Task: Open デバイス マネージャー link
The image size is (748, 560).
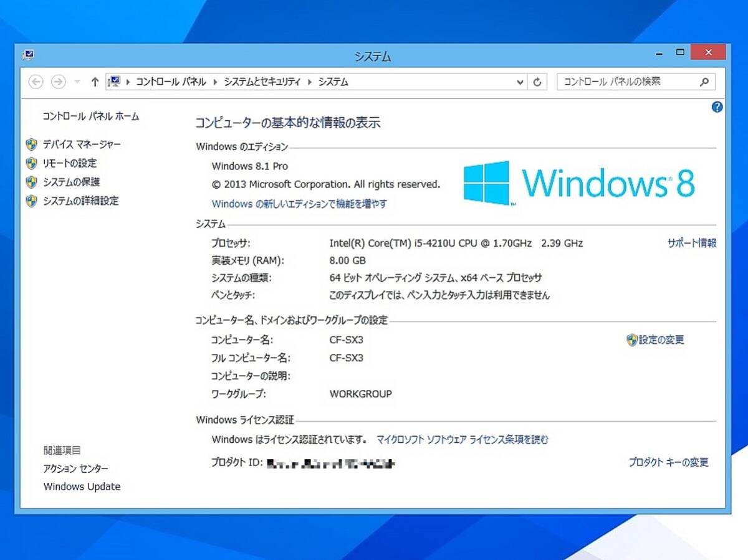Action: coord(82,145)
